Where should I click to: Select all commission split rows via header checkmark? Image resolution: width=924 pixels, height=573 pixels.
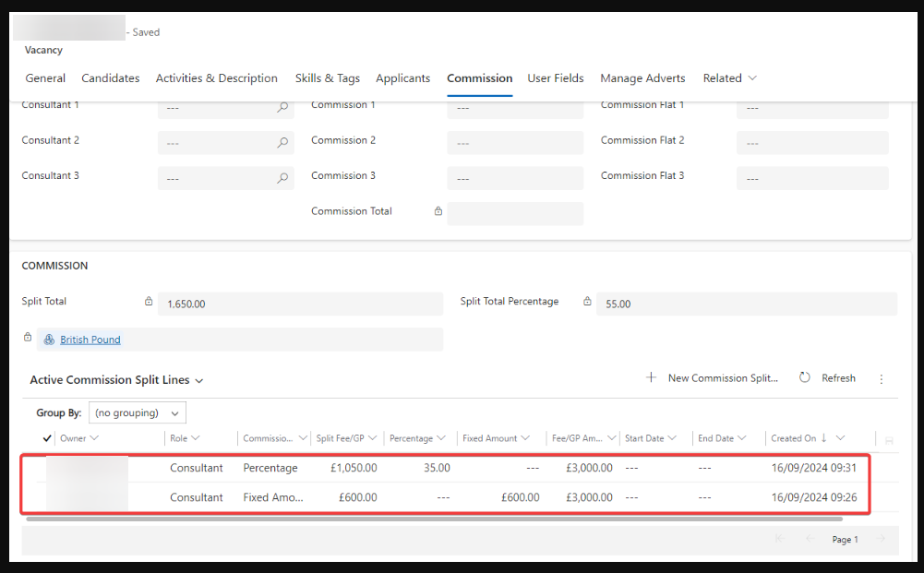(x=45, y=437)
